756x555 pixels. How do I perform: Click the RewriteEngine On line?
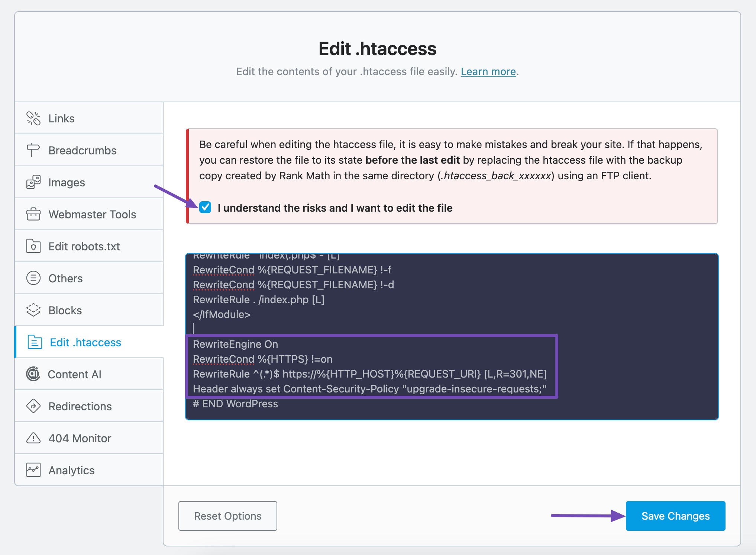click(235, 344)
